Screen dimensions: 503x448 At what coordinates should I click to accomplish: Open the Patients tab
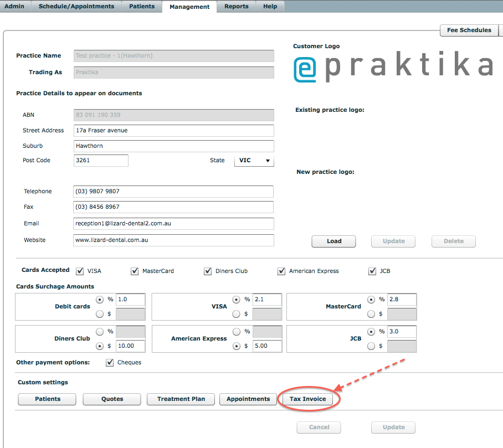(x=142, y=6)
